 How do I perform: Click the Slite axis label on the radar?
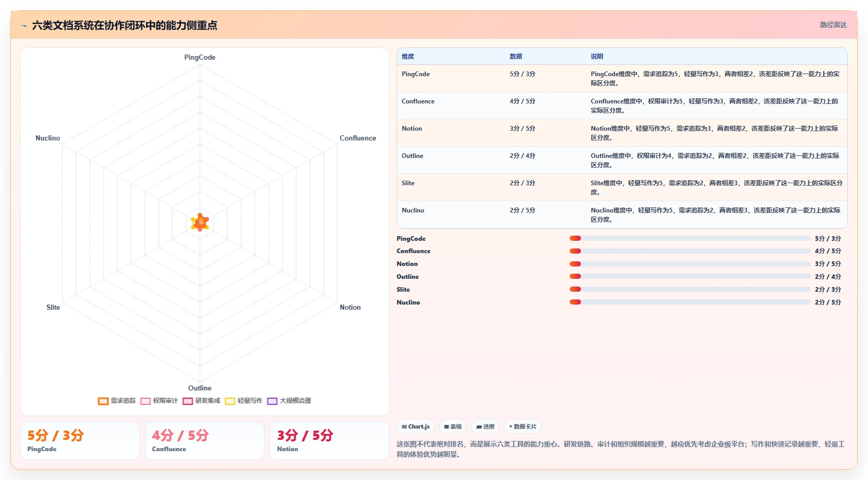[x=53, y=307]
